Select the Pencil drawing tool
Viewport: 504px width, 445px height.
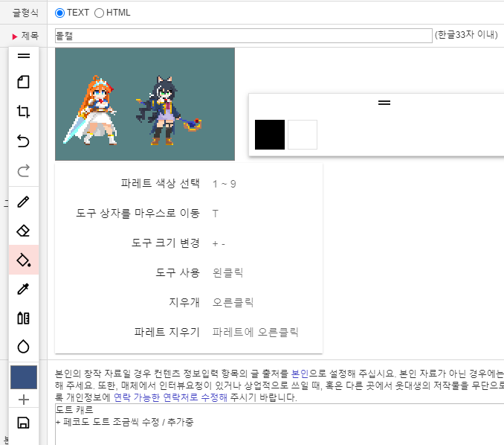tap(23, 202)
